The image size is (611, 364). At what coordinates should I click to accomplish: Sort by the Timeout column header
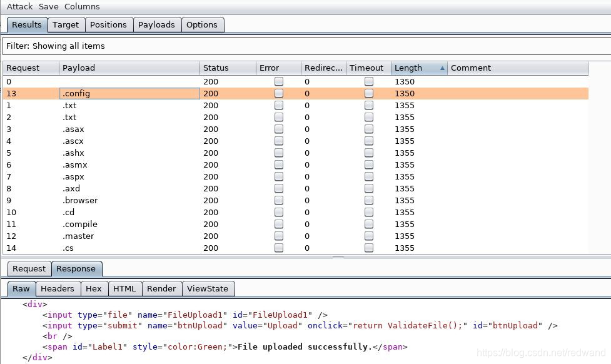pos(368,68)
